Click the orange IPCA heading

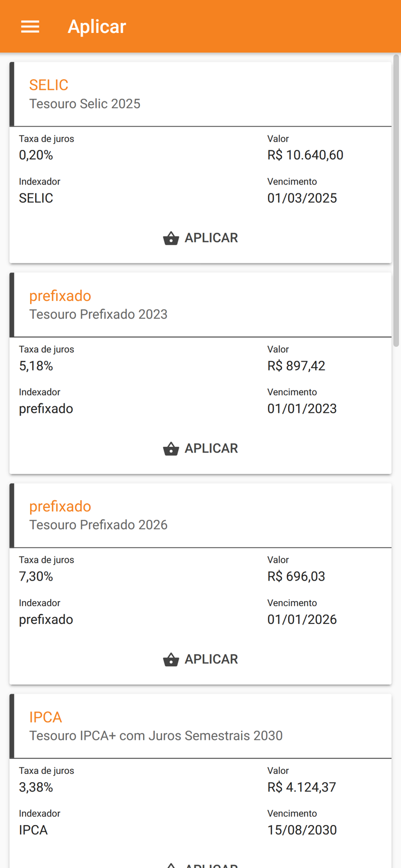(45, 717)
